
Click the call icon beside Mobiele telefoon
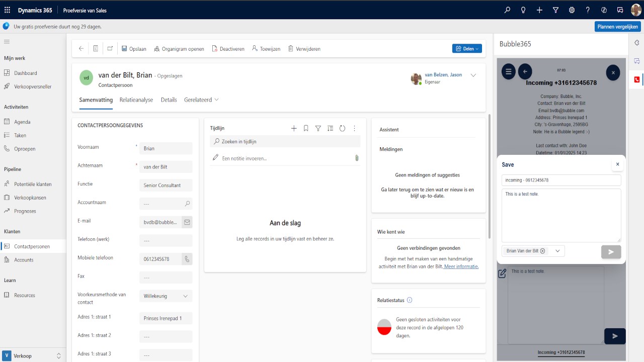click(187, 259)
